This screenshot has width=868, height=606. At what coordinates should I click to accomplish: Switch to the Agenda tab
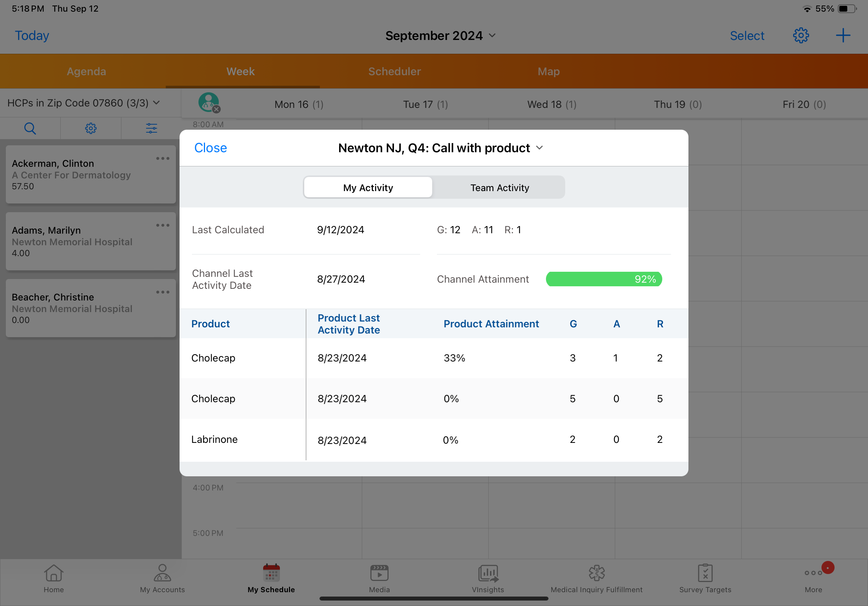pyautogui.click(x=86, y=72)
